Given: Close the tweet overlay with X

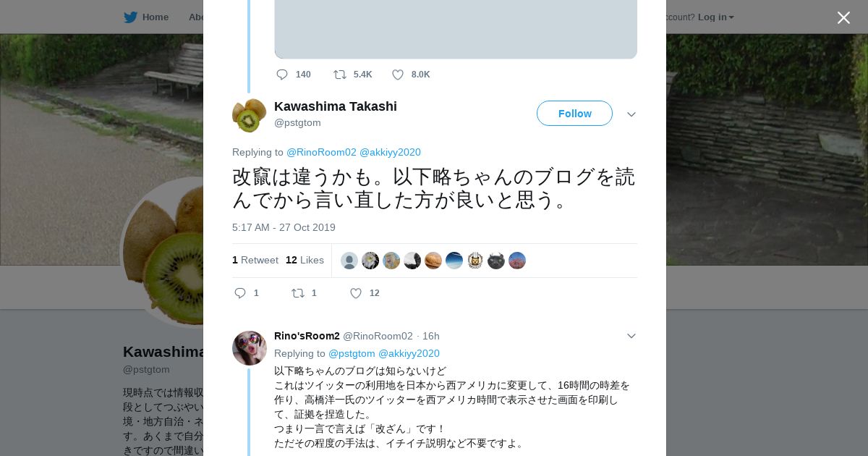Looking at the screenshot, I should [843, 17].
